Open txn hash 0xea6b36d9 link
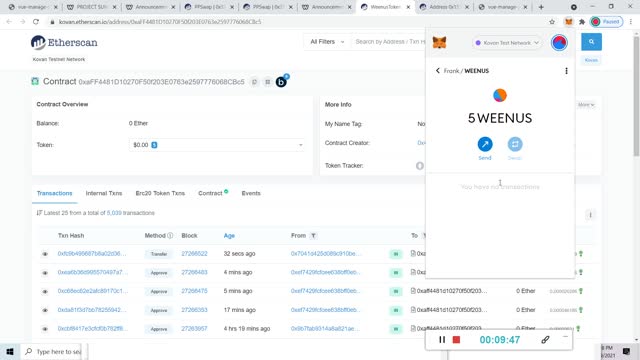Viewport: 640px width, 360px height. point(93,272)
